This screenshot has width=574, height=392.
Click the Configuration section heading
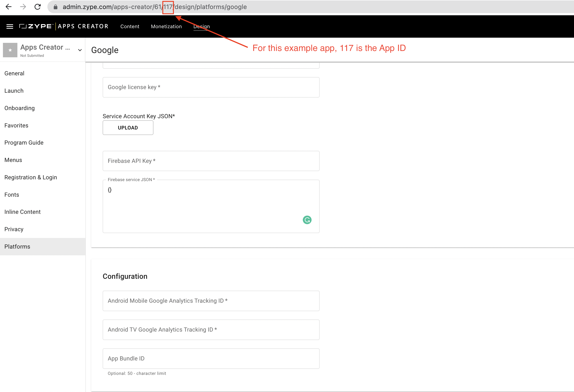125,276
